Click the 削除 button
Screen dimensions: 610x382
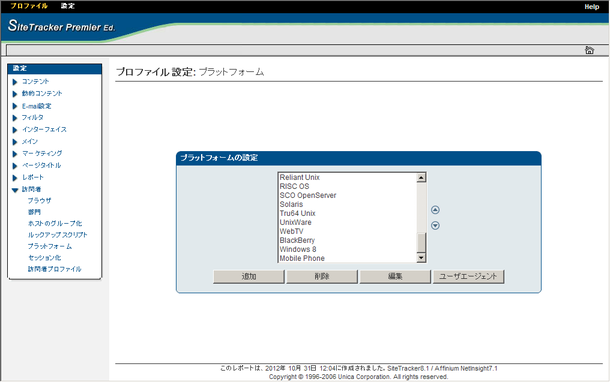pyautogui.click(x=322, y=277)
